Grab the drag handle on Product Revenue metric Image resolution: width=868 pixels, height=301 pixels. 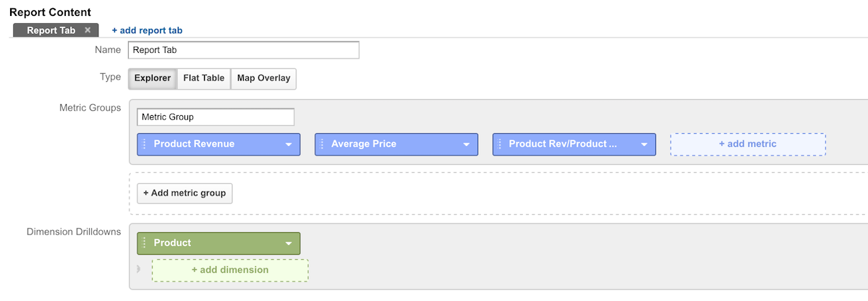coord(144,144)
